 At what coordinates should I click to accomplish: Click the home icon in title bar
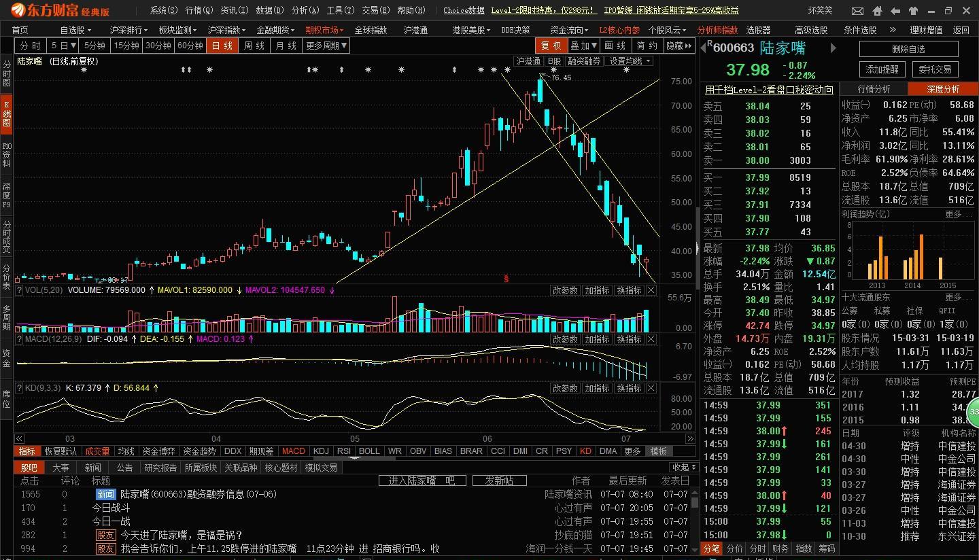pos(877,11)
